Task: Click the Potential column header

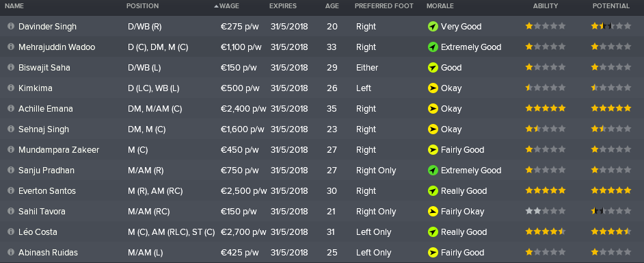Action: pos(611,6)
